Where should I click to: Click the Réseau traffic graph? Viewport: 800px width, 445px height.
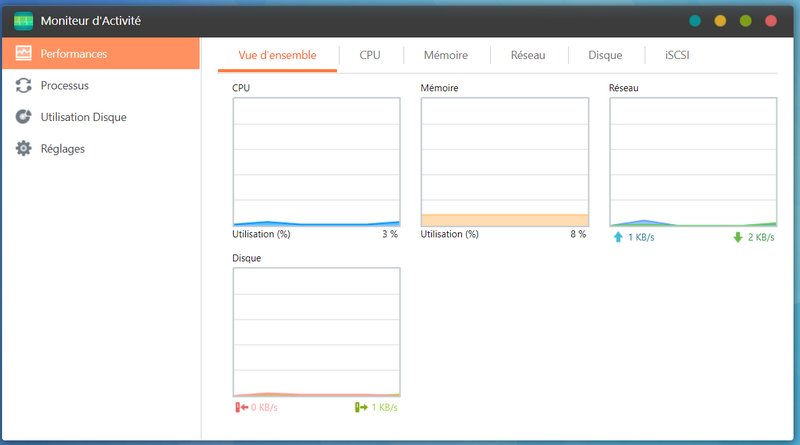coord(693,162)
